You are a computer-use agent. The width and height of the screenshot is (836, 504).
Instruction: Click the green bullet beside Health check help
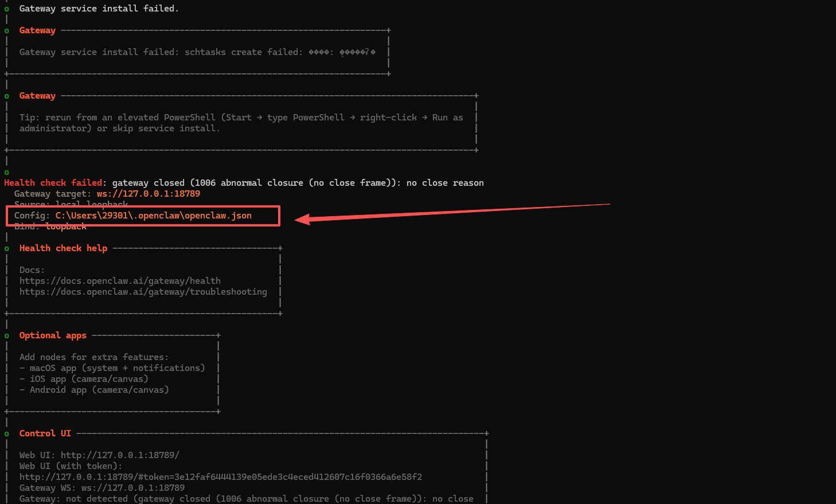coord(7,249)
